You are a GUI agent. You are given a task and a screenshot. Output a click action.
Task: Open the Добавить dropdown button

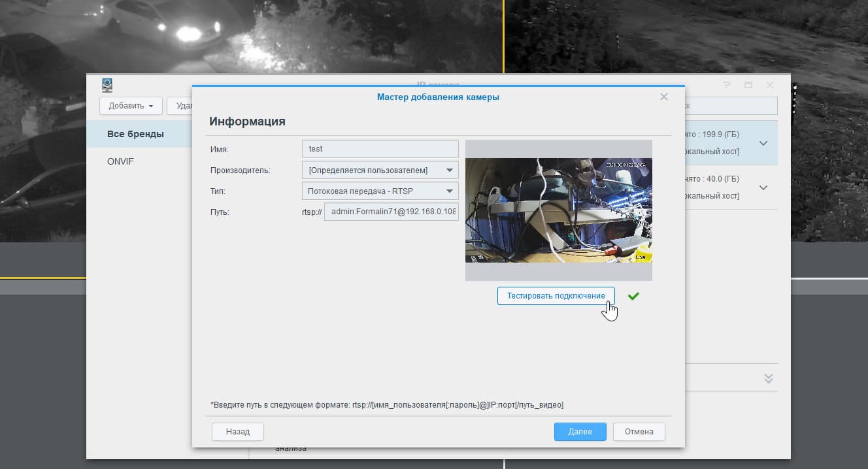[x=131, y=106]
